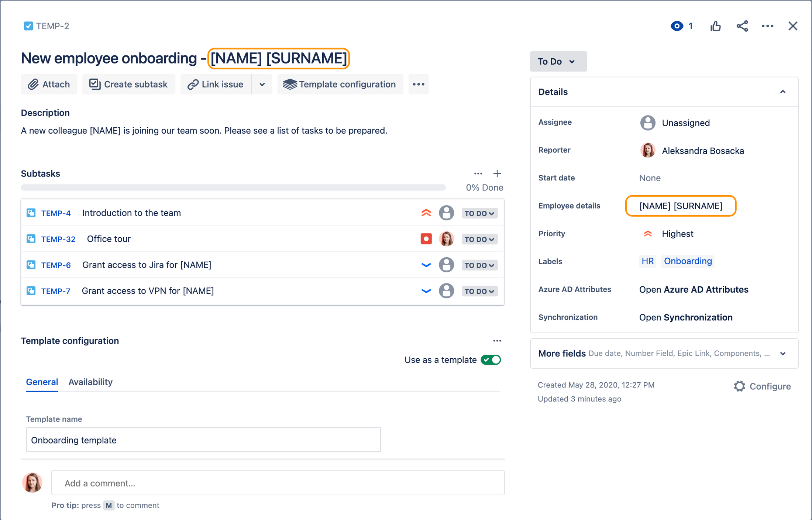The image size is (812, 520).
Task: Click the Template name input field
Action: coord(203,440)
